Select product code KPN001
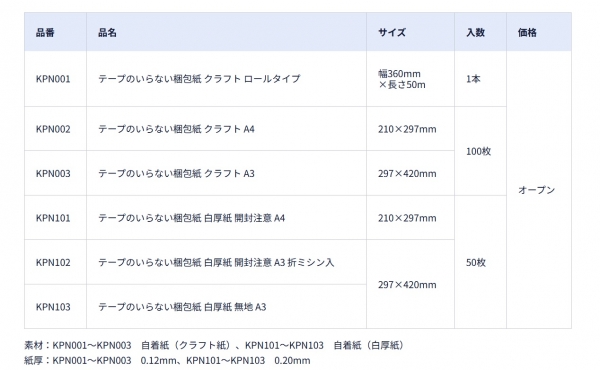The height and width of the screenshot is (370, 600). coord(53,79)
